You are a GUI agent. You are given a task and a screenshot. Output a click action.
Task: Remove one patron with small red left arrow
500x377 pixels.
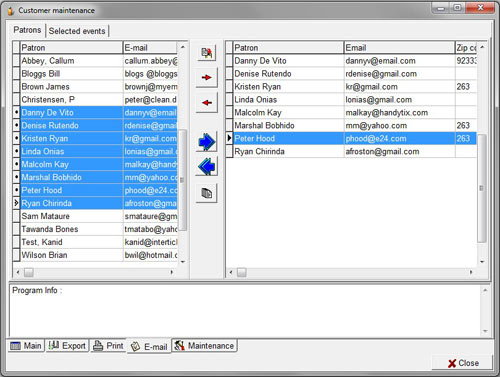(207, 103)
